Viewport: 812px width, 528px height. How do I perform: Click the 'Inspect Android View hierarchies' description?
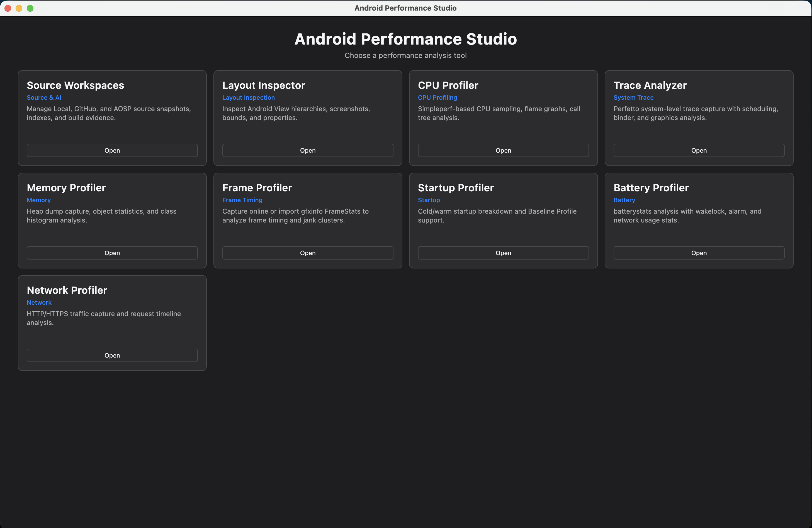point(296,113)
